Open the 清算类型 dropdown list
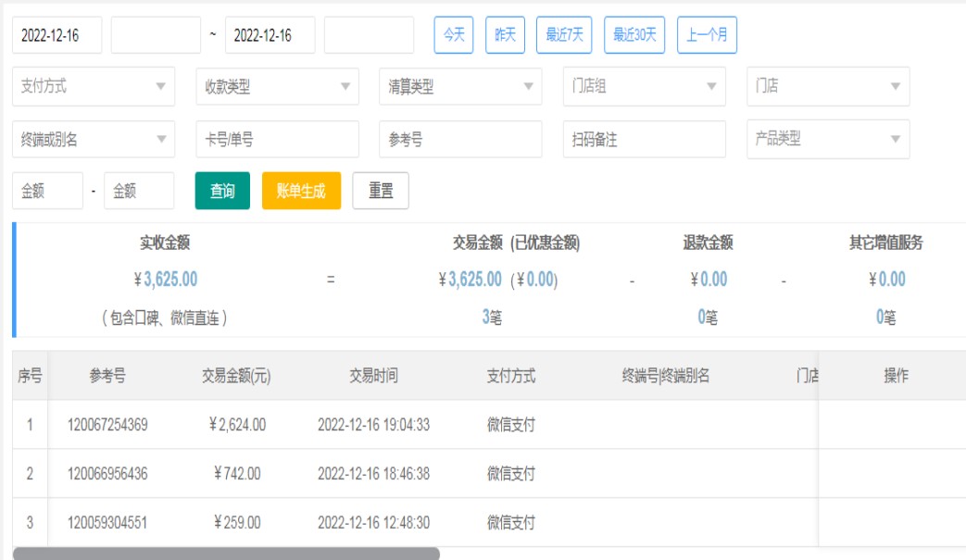The width and height of the screenshot is (966, 560). [460, 87]
